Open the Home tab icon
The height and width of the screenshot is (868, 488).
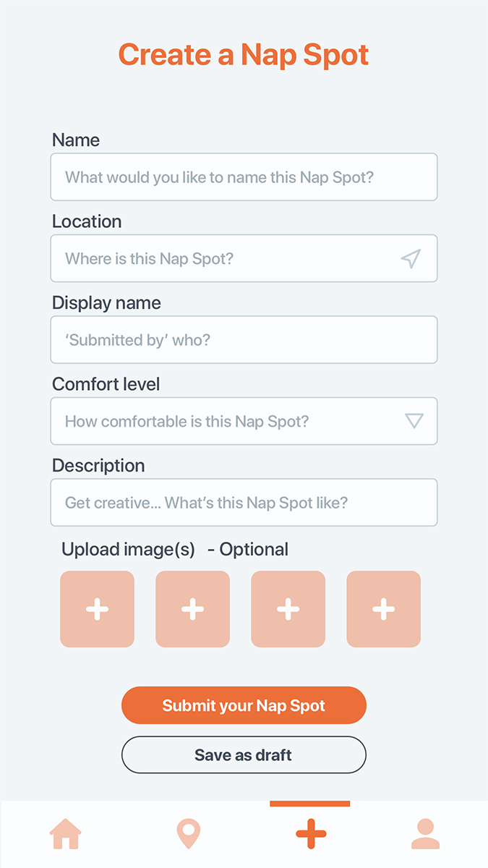coord(66,834)
